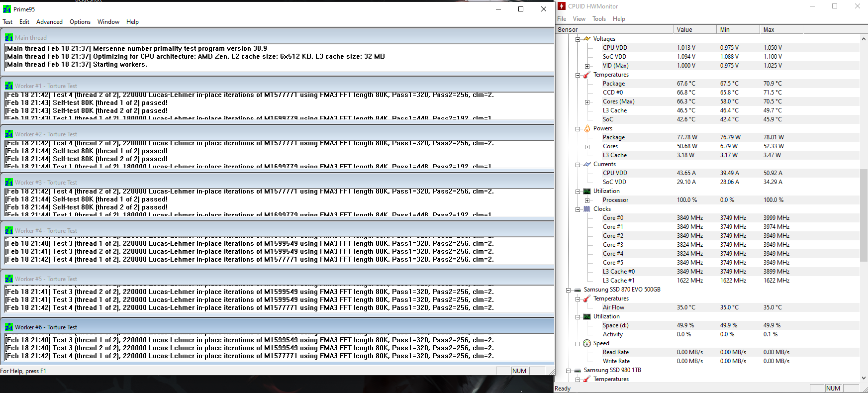Click the Sensor column header

click(614, 29)
